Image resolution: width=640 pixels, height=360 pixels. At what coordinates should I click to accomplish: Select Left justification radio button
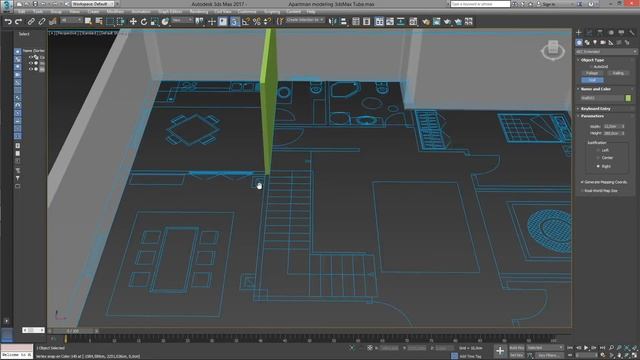pos(598,150)
